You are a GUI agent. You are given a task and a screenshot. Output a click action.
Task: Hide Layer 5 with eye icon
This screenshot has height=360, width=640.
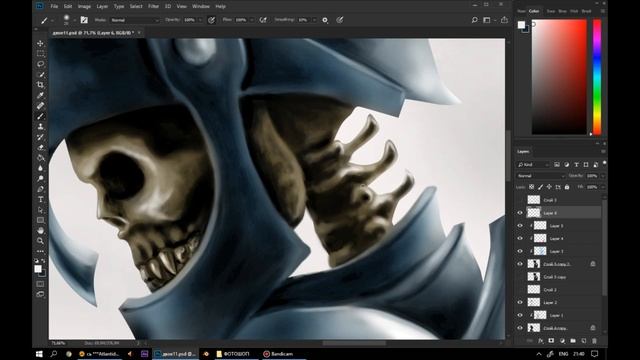tap(520, 225)
